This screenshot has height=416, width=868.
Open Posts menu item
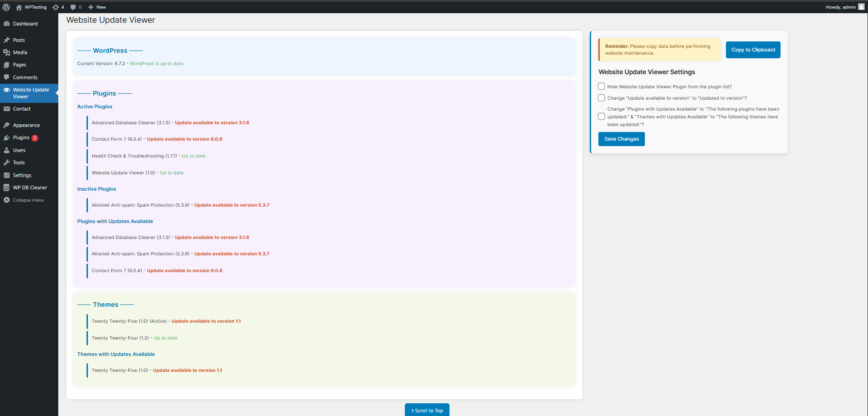29,40
